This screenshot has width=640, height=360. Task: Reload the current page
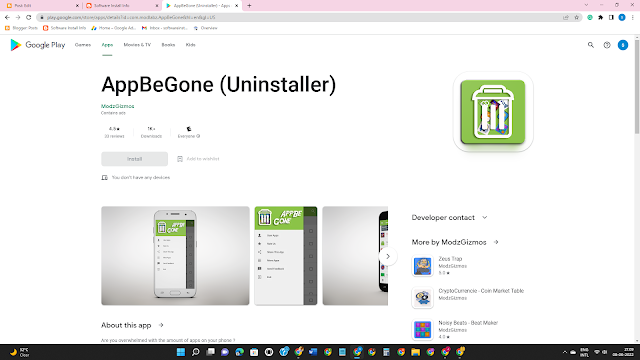[x=29, y=17]
